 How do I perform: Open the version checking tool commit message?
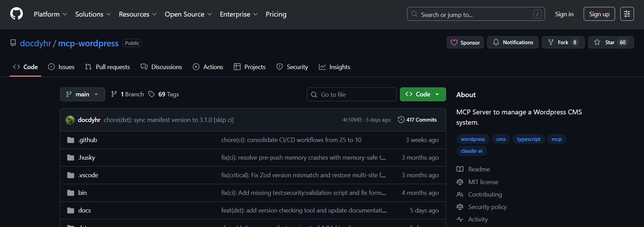point(304,210)
